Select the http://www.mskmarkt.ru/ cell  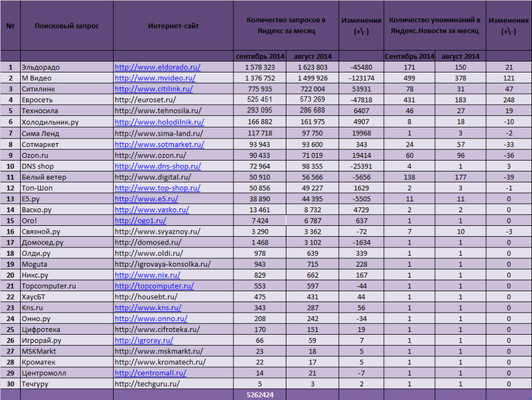173,351
